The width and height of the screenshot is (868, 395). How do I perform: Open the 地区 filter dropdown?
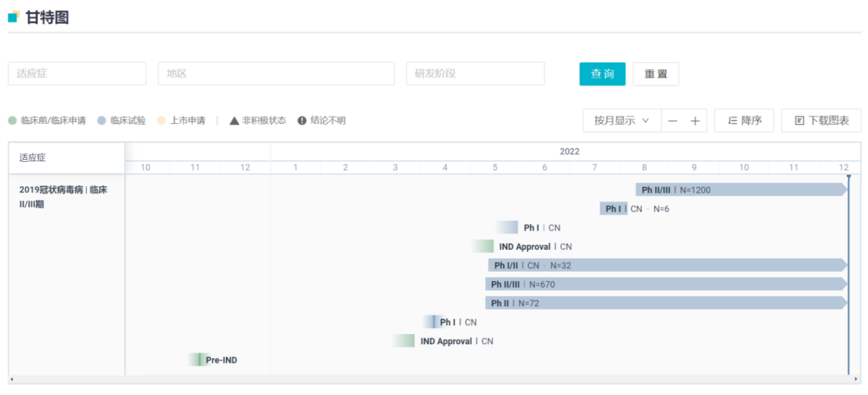tap(275, 73)
